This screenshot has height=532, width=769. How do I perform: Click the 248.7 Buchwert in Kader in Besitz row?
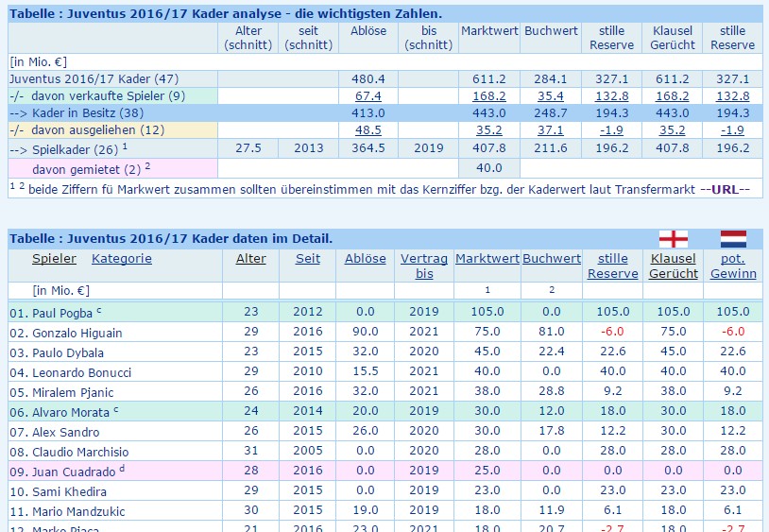pos(551,113)
